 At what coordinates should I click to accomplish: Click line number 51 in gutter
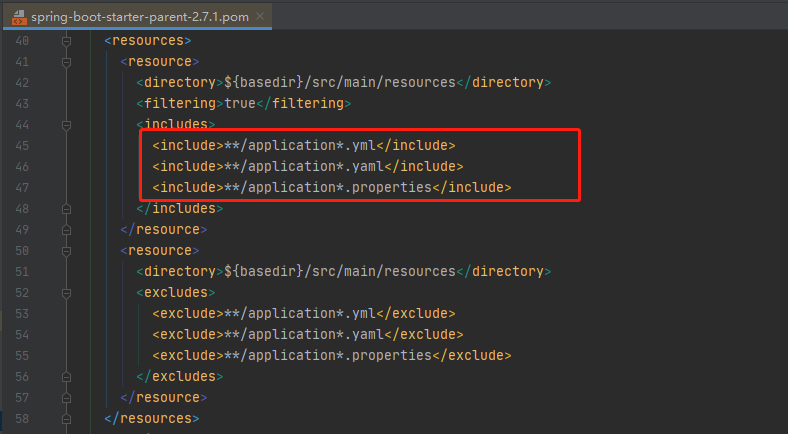point(22,272)
